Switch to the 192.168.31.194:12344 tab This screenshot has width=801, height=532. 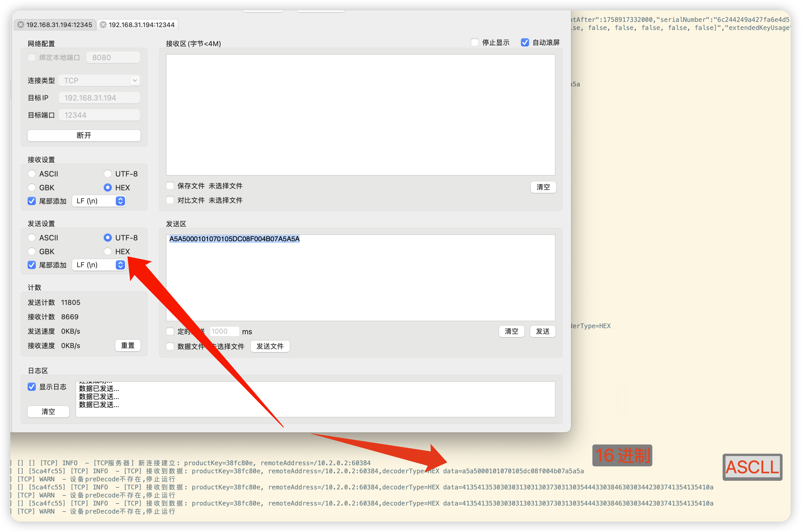(x=141, y=25)
